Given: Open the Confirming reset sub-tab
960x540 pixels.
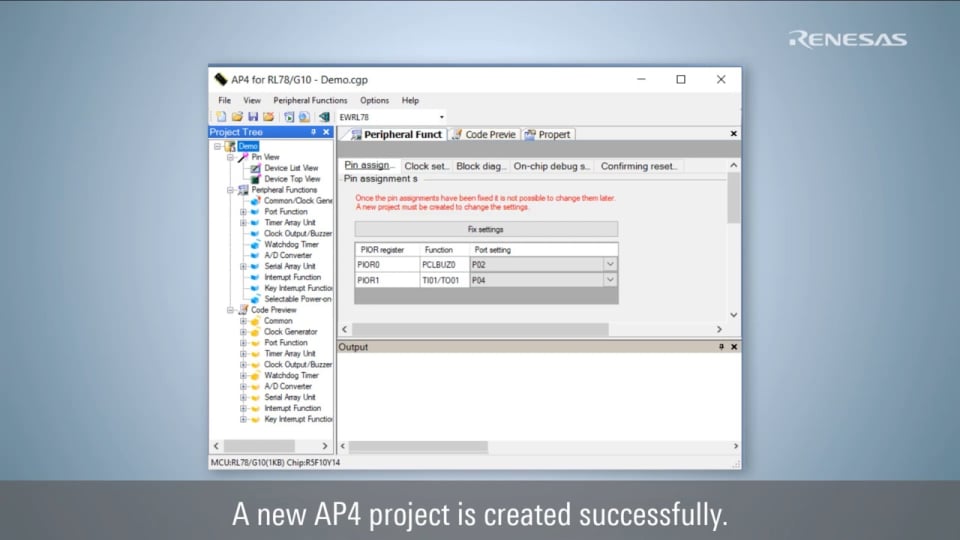Looking at the screenshot, I should click(x=639, y=166).
